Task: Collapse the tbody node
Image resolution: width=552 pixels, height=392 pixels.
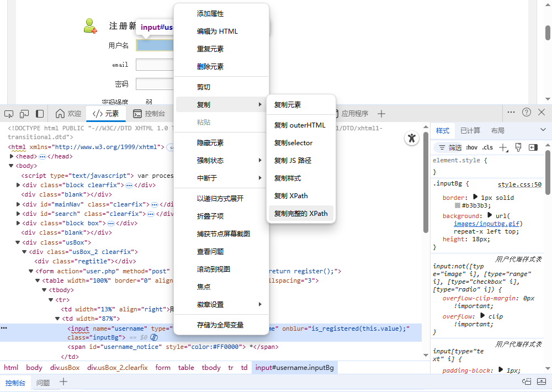Action: (44, 290)
